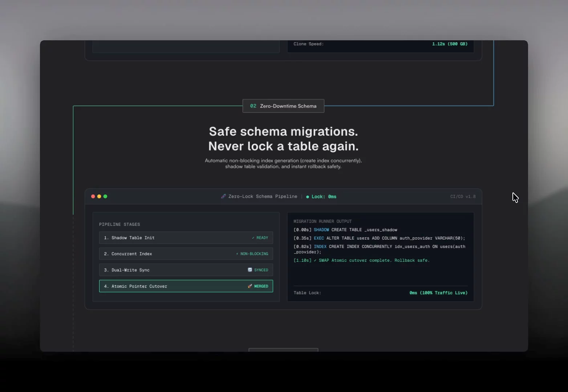Click the SHADOW CREATE TABLE _users_shadow log line

345,230
